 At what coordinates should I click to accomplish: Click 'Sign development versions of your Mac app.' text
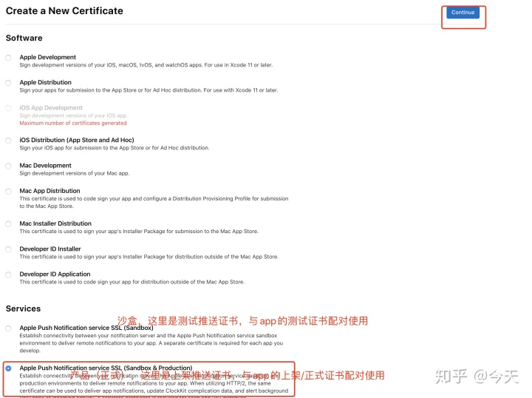(x=75, y=173)
